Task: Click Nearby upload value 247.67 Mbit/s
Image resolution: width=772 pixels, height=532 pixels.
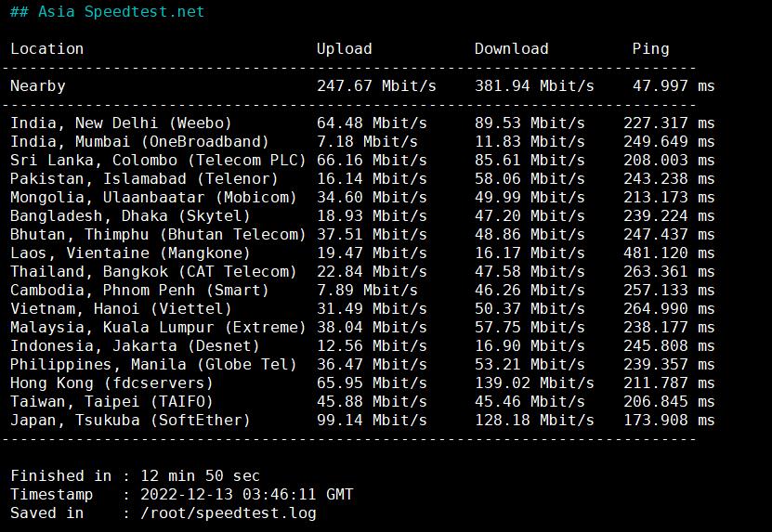Action: coord(376,86)
